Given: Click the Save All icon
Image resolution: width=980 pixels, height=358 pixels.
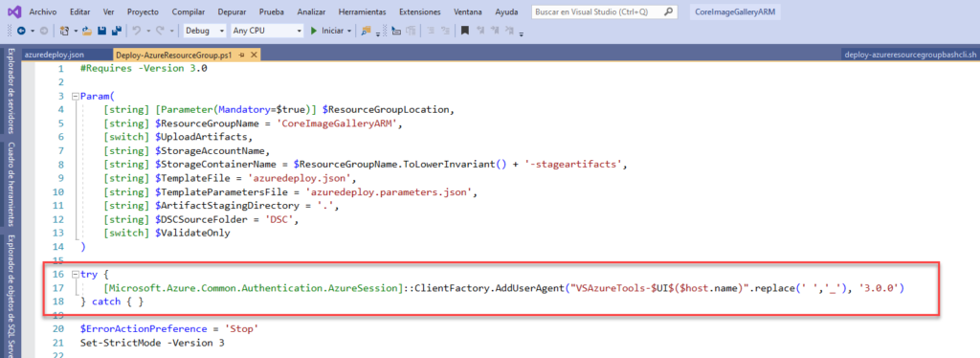Looking at the screenshot, I should [116, 31].
